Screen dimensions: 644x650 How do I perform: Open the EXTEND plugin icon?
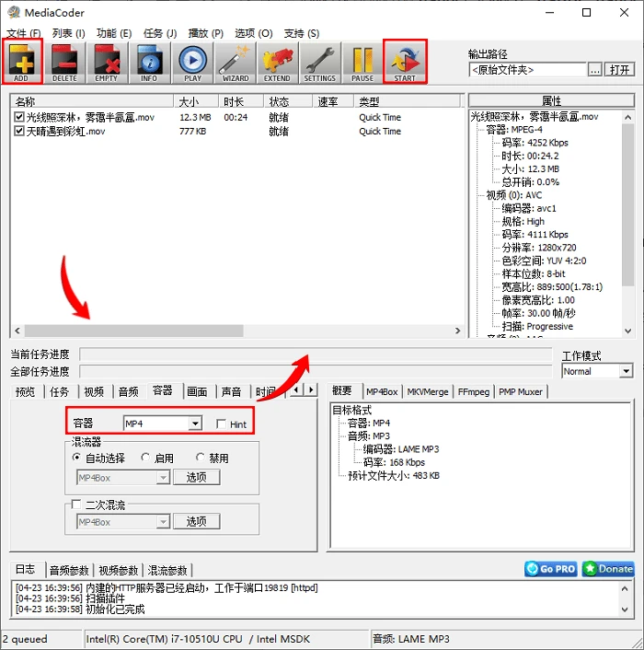(x=277, y=63)
